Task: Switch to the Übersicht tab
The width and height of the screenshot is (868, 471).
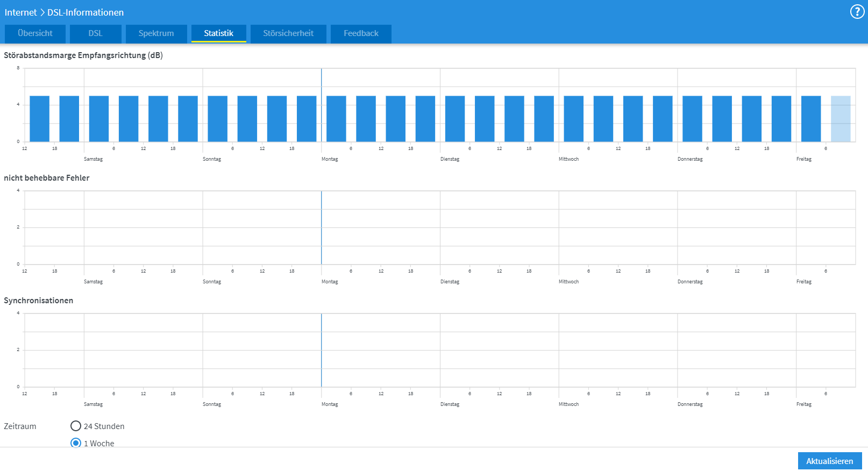Action: [x=35, y=33]
